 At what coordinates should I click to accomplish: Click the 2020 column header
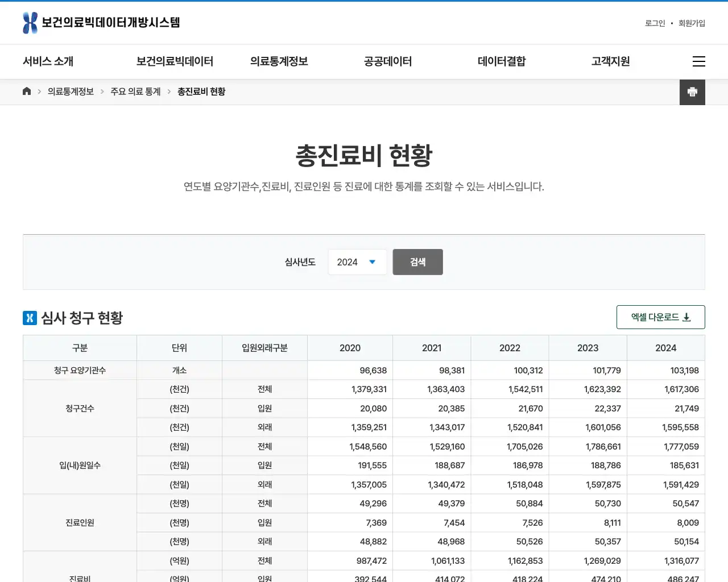tap(350, 348)
